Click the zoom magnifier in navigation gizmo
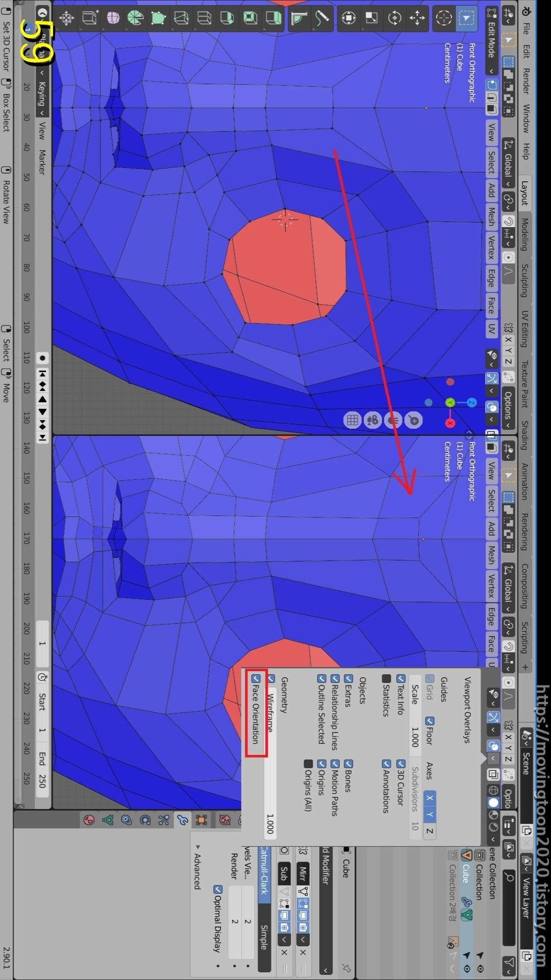The height and width of the screenshot is (980, 551). 414,421
